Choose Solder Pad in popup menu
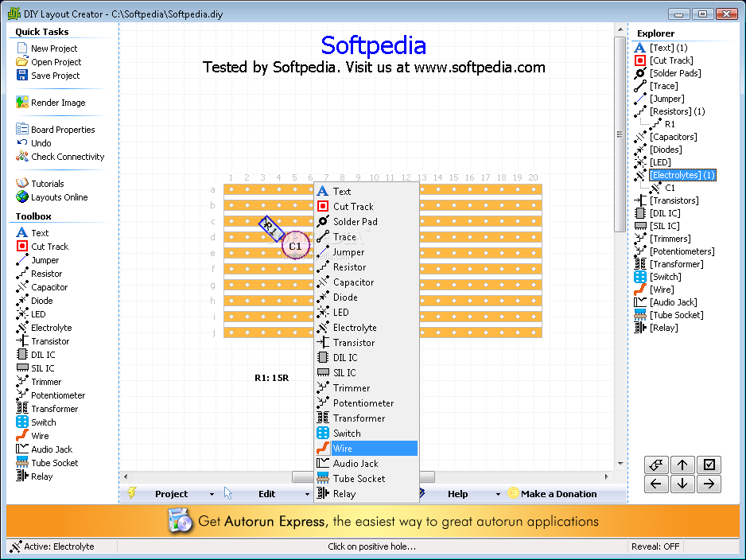 (367, 222)
